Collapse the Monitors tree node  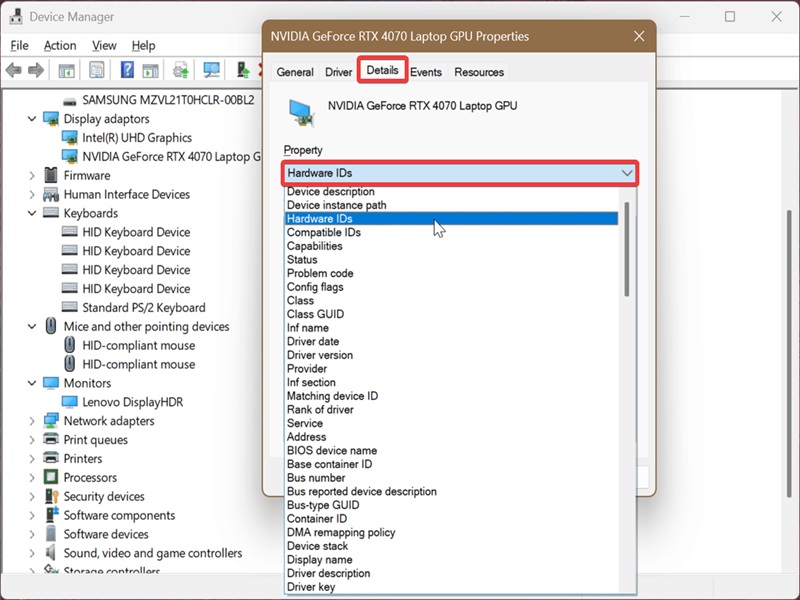point(32,383)
